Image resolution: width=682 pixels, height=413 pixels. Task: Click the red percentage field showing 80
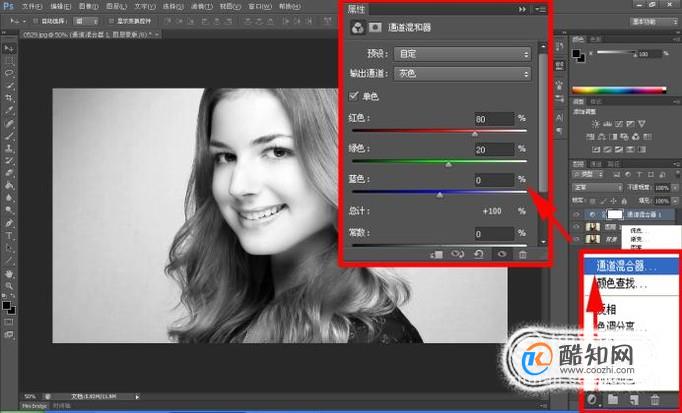click(494, 119)
